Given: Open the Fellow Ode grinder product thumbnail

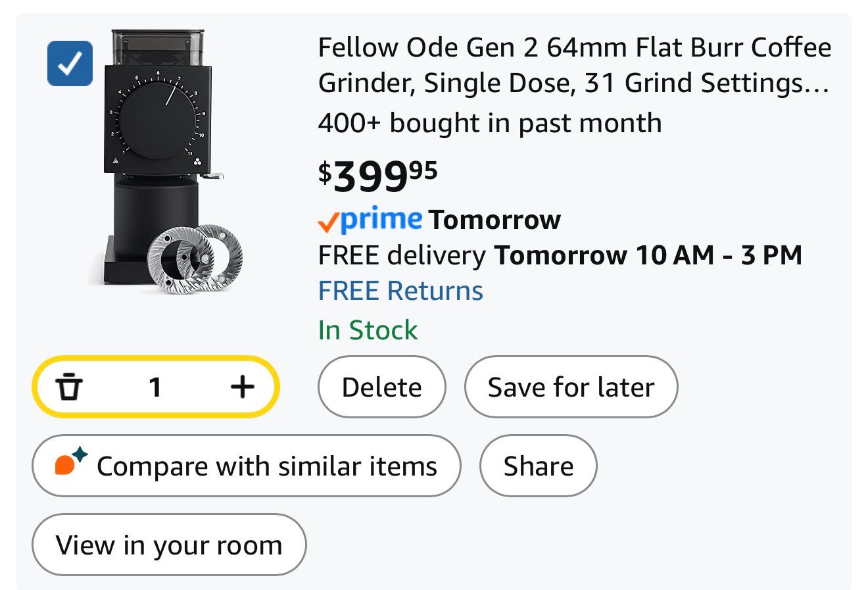Looking at the screenshot, I should pyautogui.click(x=164, y=158).
